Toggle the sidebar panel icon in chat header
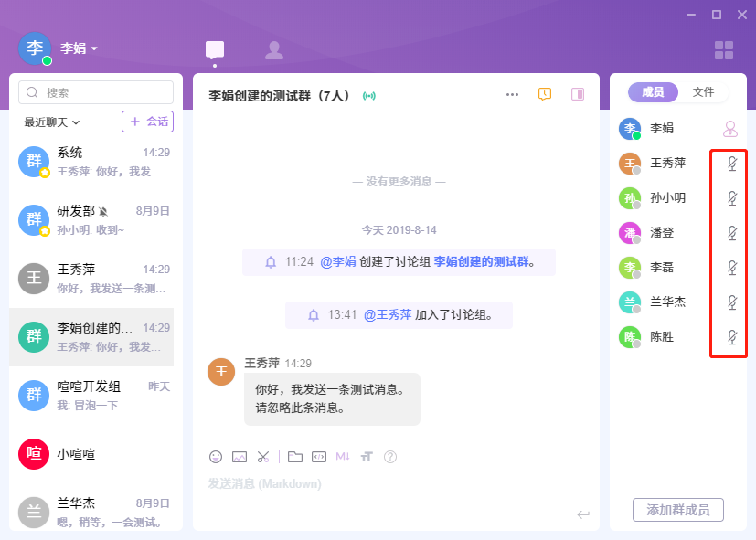The width and height of the screenshot is (756, 540). click(577, 94)
